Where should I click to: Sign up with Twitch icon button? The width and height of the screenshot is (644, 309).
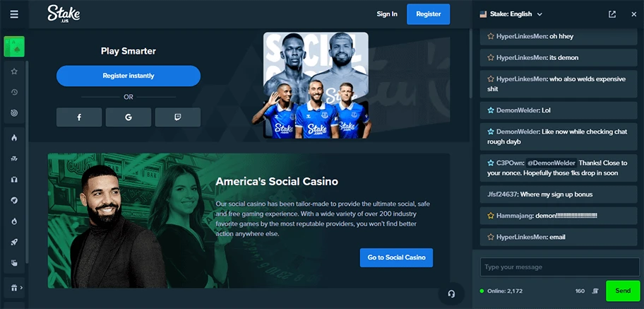pos(178,117)
